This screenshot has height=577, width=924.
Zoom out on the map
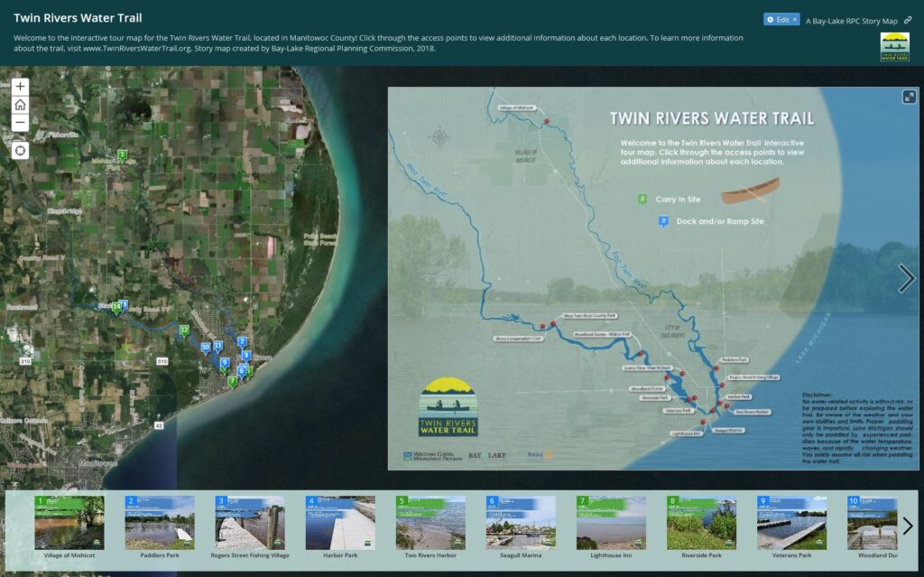tap(20, 122)
